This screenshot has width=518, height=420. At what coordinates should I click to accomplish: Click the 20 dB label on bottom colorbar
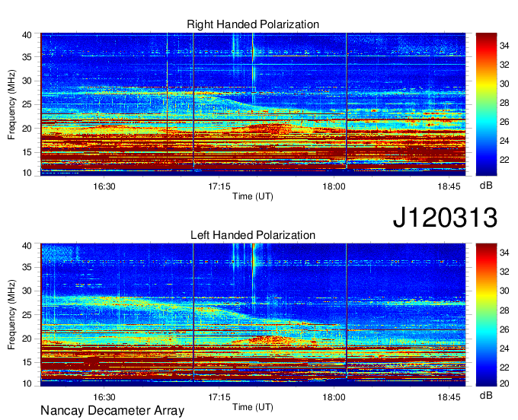504,383
